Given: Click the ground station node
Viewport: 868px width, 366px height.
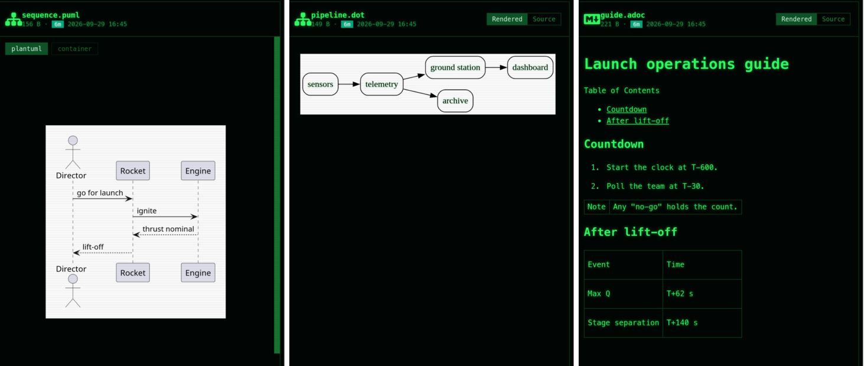Looking at the screenshot, I should coord(455,67).
